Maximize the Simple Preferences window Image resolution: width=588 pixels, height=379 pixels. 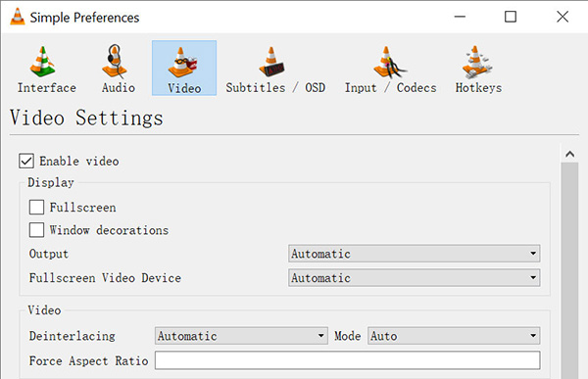pyautogui.click(x=511, y=17)
